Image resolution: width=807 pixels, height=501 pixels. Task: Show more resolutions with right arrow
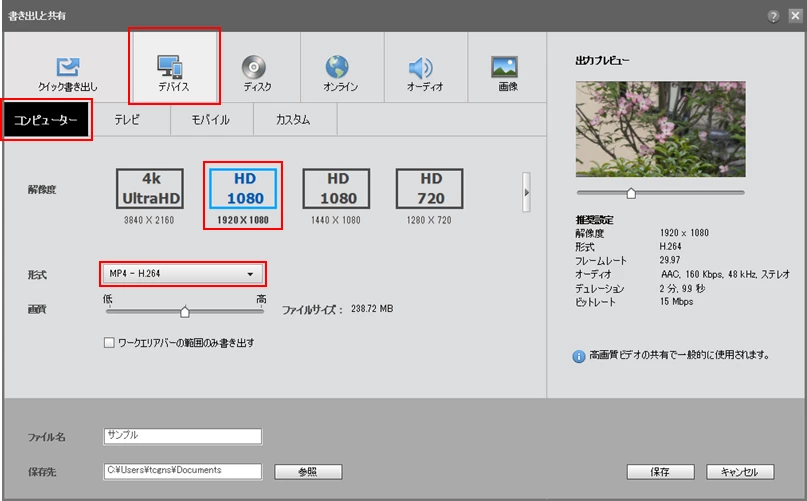[x=526, y=192]
